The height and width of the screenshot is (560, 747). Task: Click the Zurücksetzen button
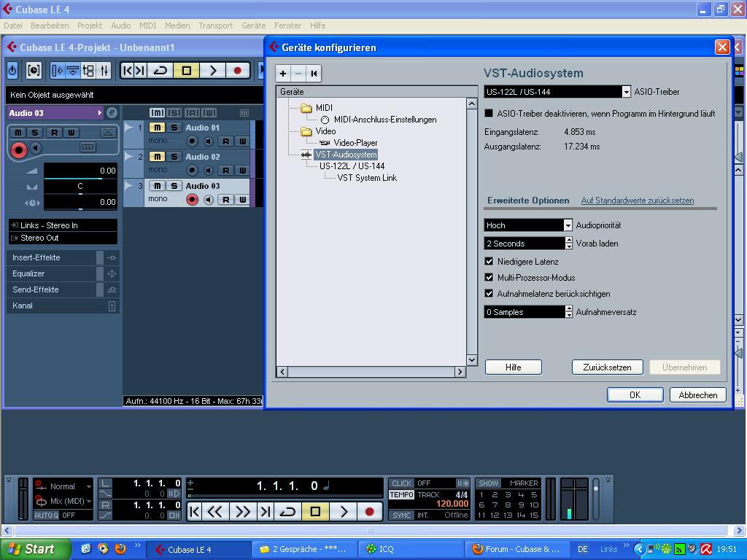pos(608,367)
